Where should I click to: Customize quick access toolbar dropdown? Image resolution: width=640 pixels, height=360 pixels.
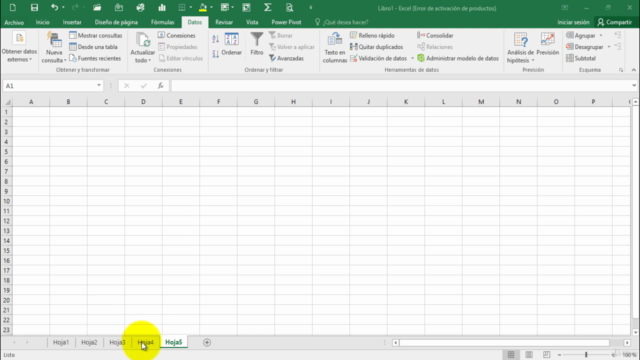tap(311, 7)
